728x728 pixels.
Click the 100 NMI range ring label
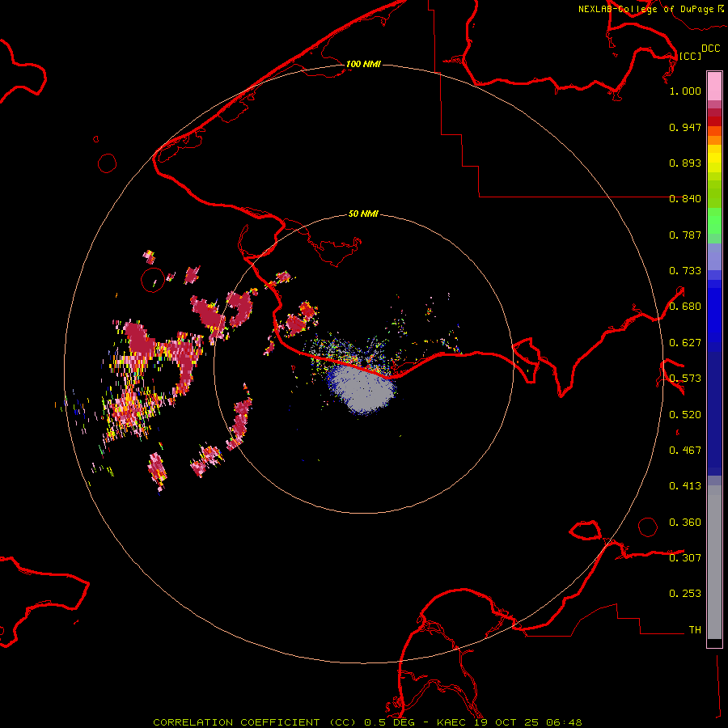click(x=363, y=64)
